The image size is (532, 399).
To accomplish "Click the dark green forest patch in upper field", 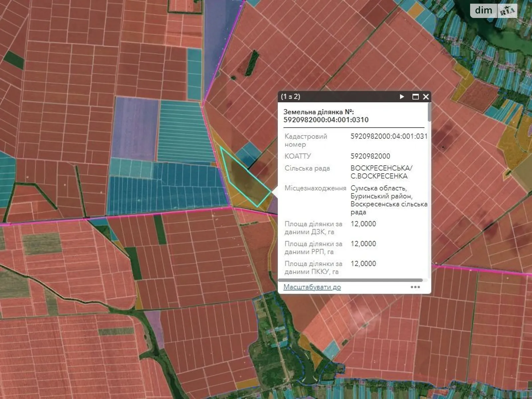I will pyautogui.click(x=252, y=63).
